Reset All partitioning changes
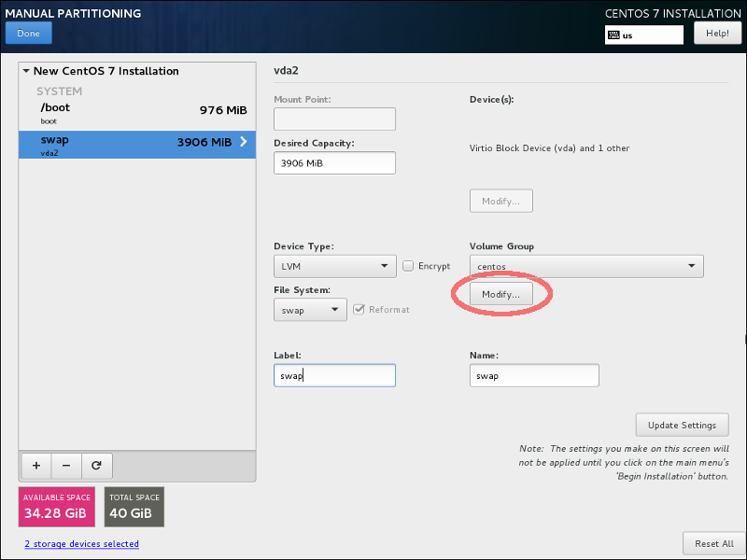 coord(714,543)
